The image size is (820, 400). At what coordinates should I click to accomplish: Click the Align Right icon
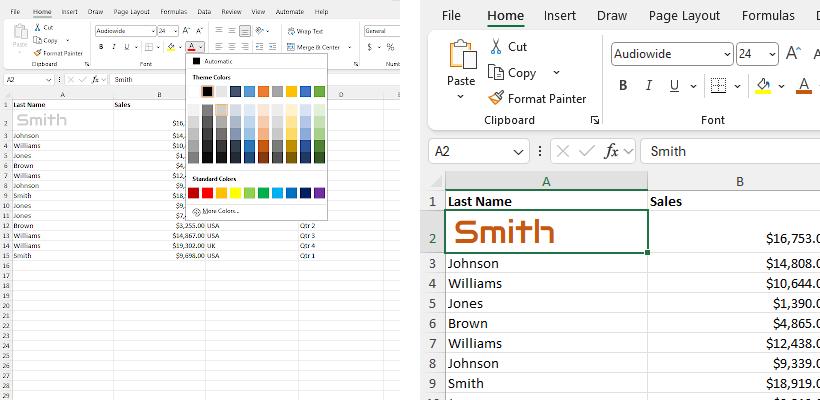coord(246,47)
